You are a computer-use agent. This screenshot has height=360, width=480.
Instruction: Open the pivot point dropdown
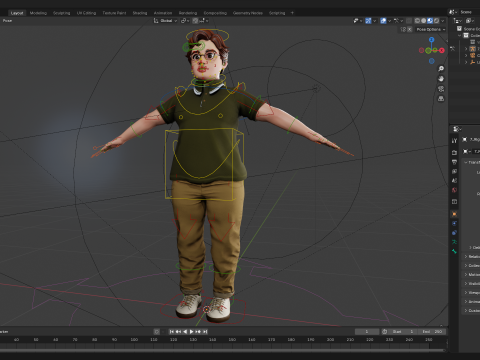pos(185,21)
